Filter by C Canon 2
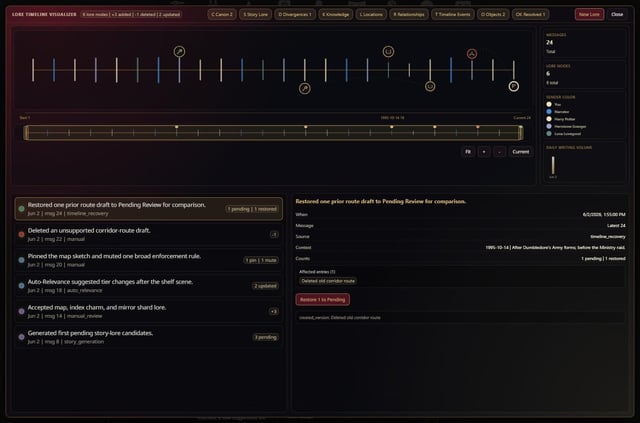Viewport: 640px width, 423px height. 222,14
